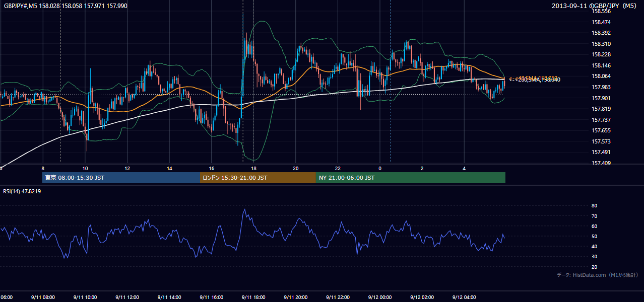Click hour tick 14 under the price chart
Image resolution: width=644 pixels, height=302 pixels.
pos(169,168)
